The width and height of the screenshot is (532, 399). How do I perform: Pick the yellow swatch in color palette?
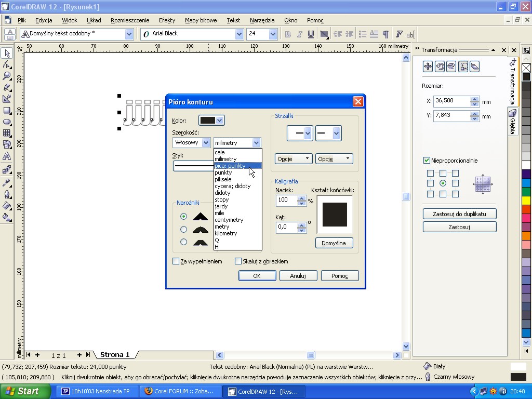[526, 201]
